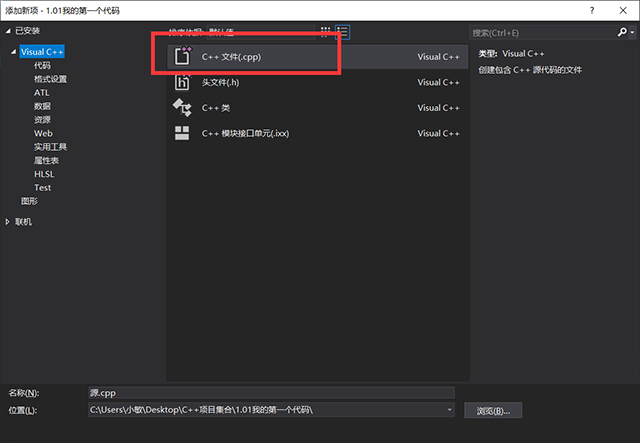The width and height of the screenshot is (640, 443).
Task: Click the 名称 file name input field
Action: 271,393
